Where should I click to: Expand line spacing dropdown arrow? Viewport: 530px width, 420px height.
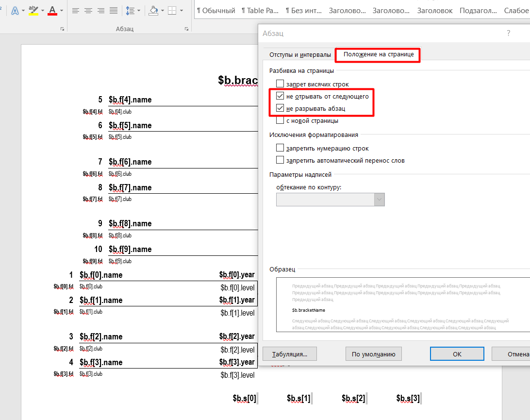139,11
